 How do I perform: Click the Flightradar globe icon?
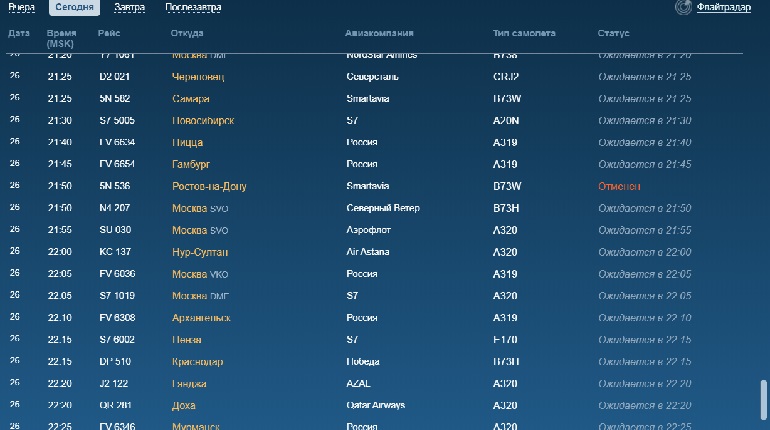coord(683,8)
